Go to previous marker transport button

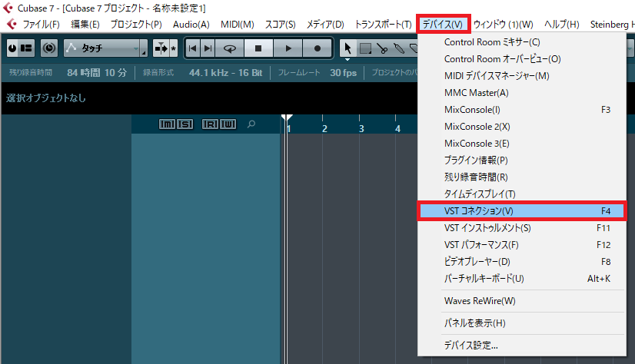pyautogui.click(x=193, y=48)
